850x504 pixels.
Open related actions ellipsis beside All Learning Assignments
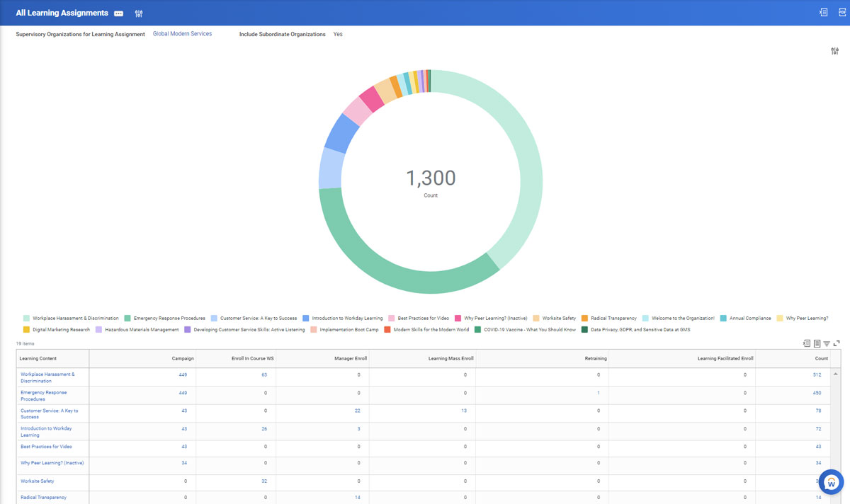(118, 13)
